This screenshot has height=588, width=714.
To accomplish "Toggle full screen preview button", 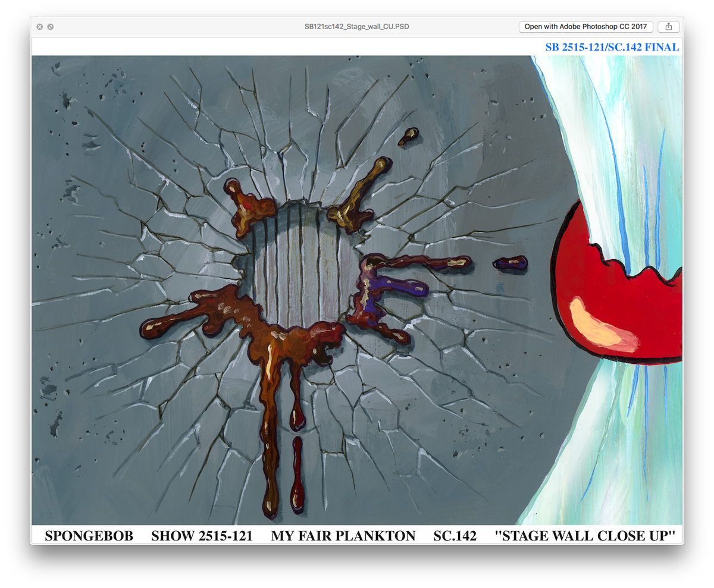I will 51,27.
